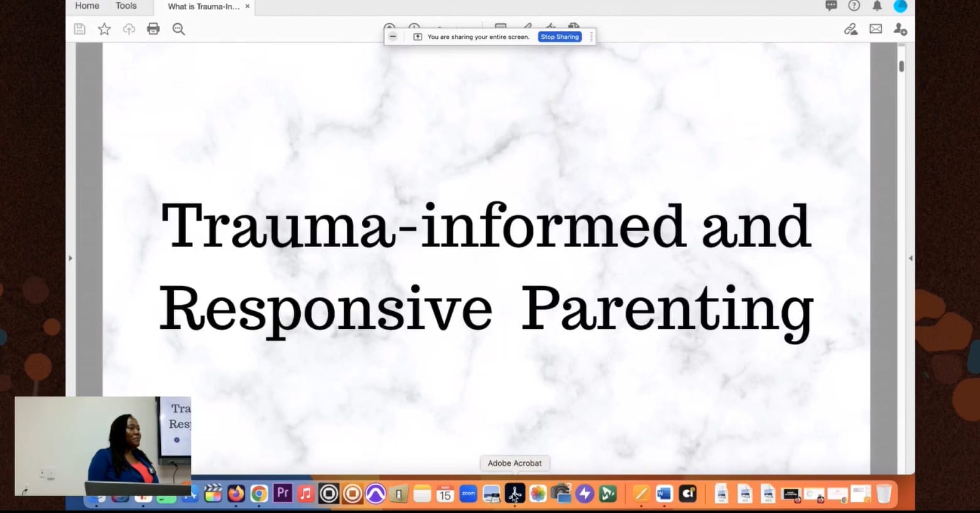
Task: Collapse the screen sharing banner
Action: click(393, 36)
